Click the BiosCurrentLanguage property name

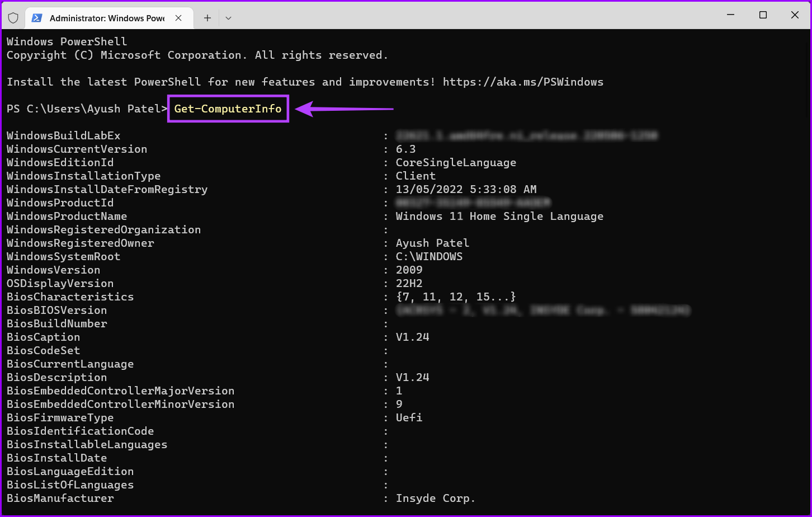tap(70, 364)
